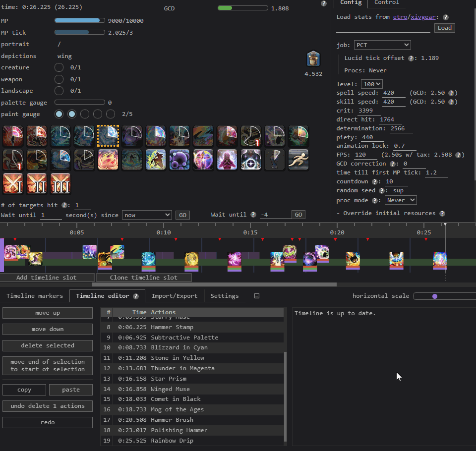Click the skill icon highlighted with dashed border
The width and height of the screenshot is (476, 451).
[108, 136]
